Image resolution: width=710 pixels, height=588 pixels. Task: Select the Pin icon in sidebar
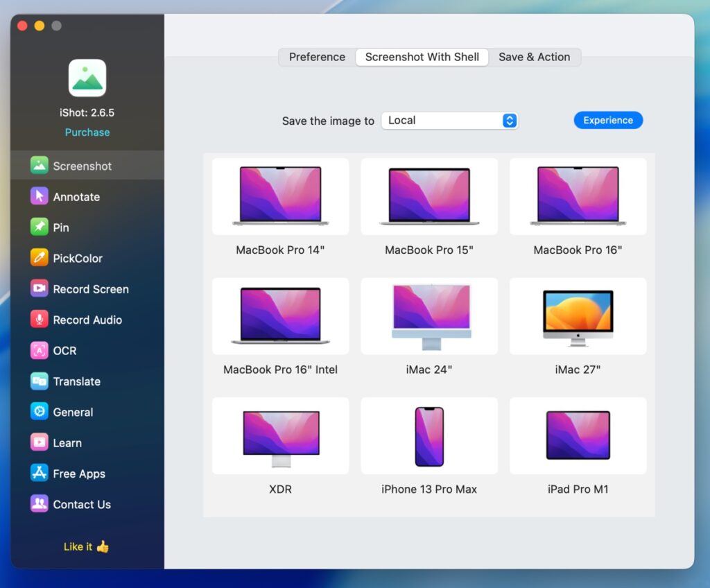(x=40, y=227)
